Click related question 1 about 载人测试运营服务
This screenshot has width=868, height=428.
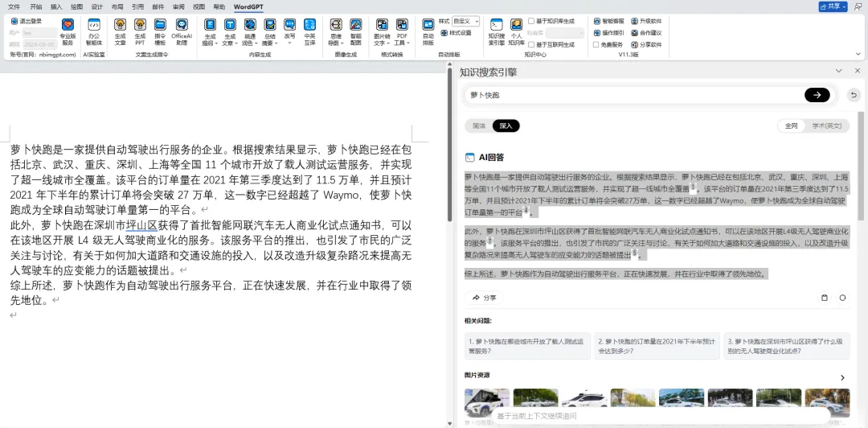[x=527, y=346]
